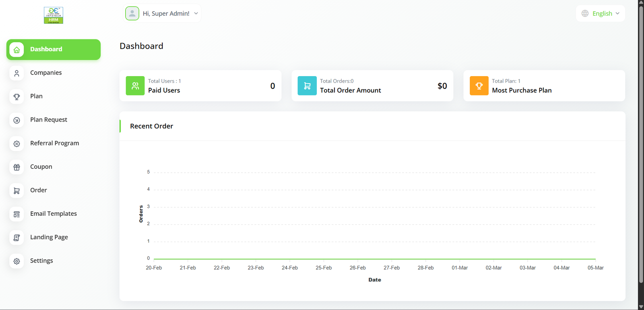The image size is (644, 310).
Task: Open the Hi, Super Admin! user dropdown
Action: click(x=162, y=13)
